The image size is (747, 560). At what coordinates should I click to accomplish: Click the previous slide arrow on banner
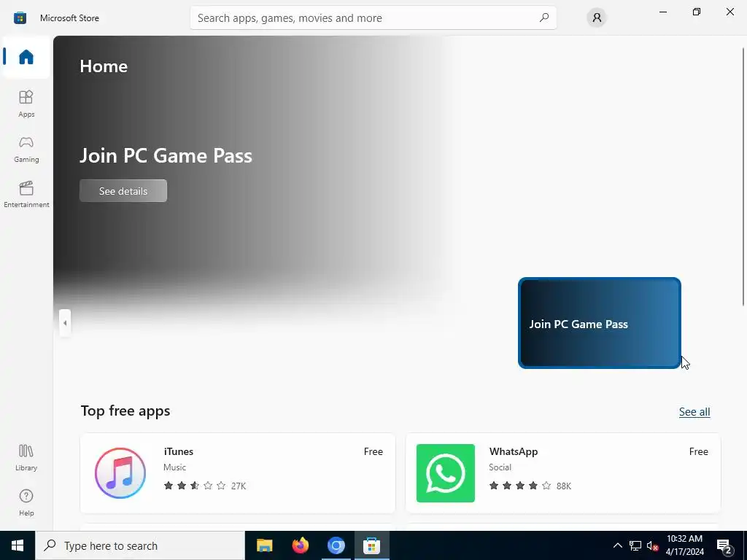[x=65, y=323]
